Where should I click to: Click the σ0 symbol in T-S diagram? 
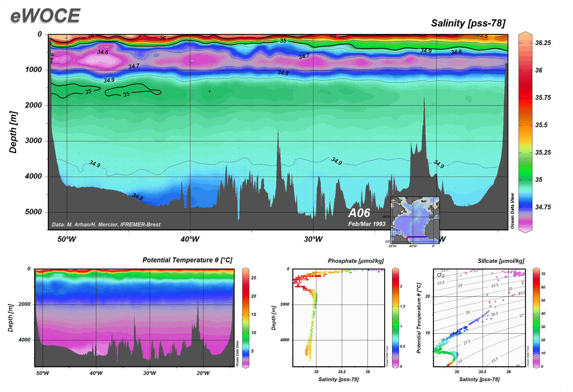click(440, 275)
